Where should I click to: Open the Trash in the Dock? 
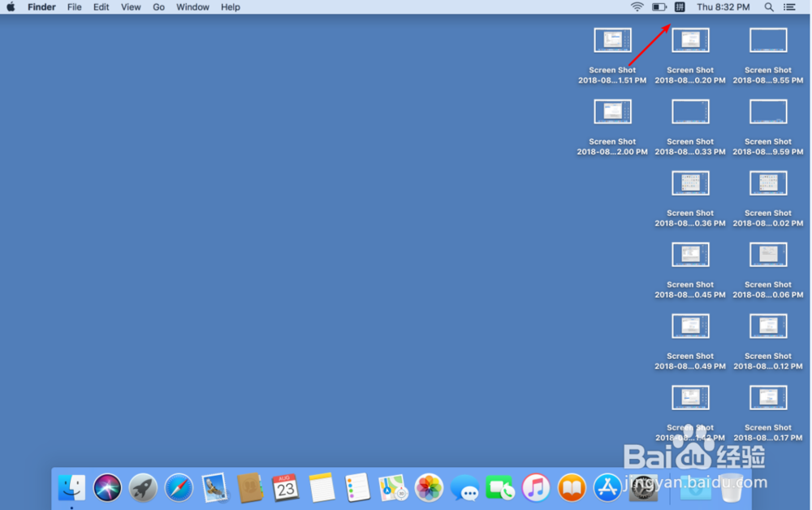tap(732, 487)
